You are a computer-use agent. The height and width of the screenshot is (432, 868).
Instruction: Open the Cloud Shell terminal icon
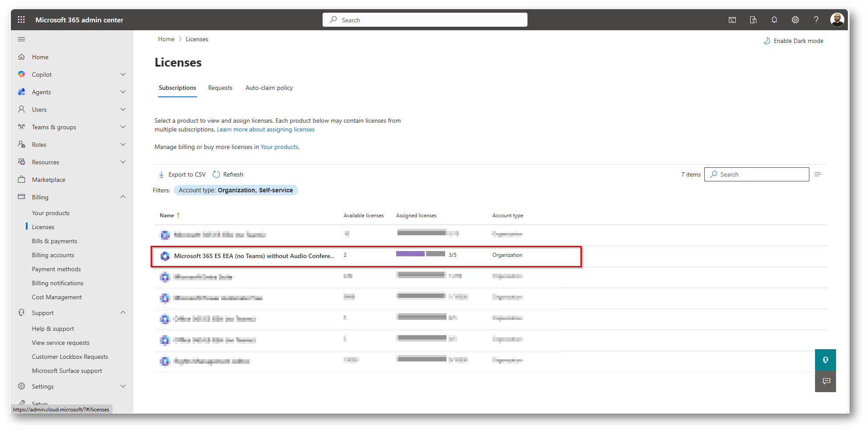point(732,20)
